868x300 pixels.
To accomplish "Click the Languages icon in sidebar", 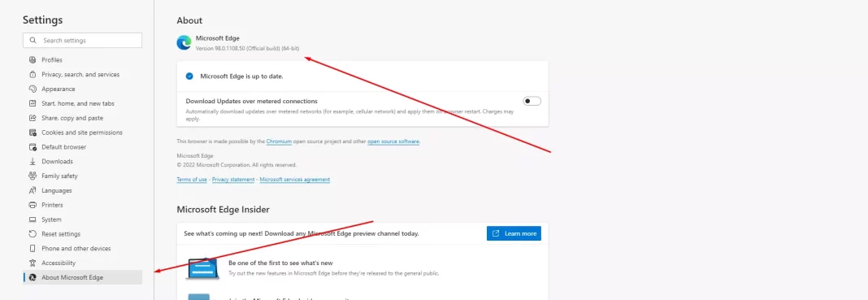I will tap(33, 190).
